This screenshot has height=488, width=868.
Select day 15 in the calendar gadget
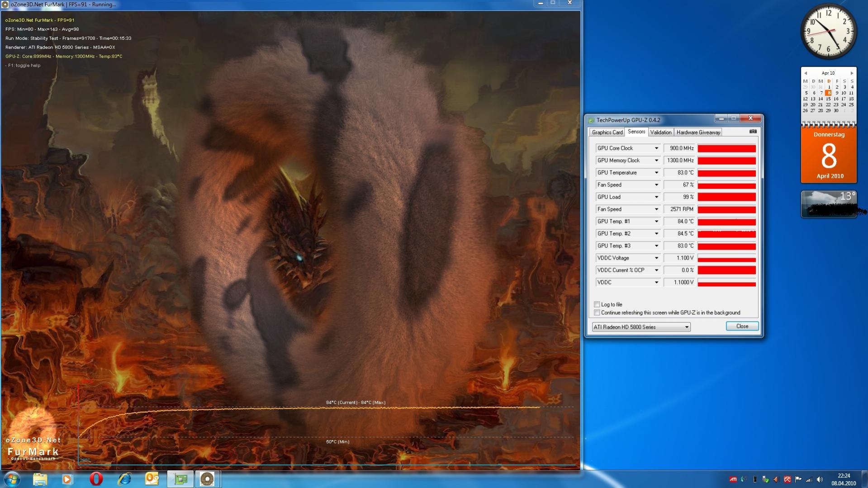coord(828,99)
